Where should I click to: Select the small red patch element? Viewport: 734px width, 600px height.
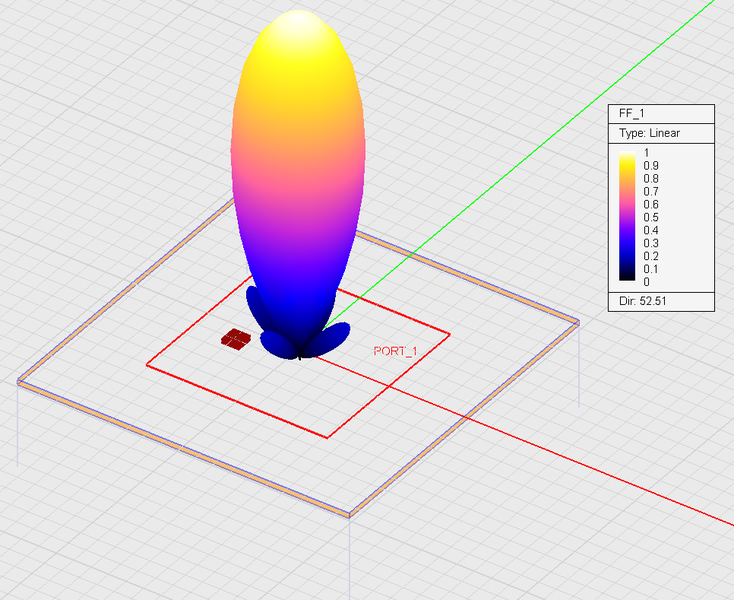click(235, 339)
